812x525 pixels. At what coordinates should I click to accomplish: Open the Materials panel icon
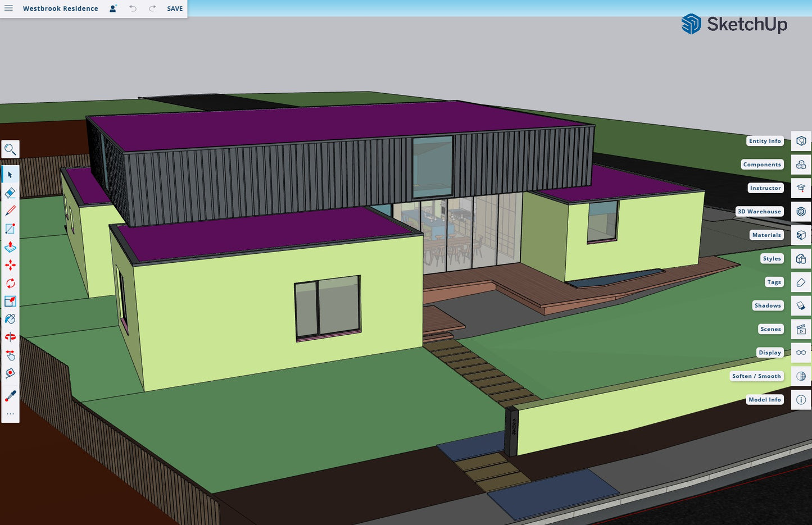coord(801,235)
